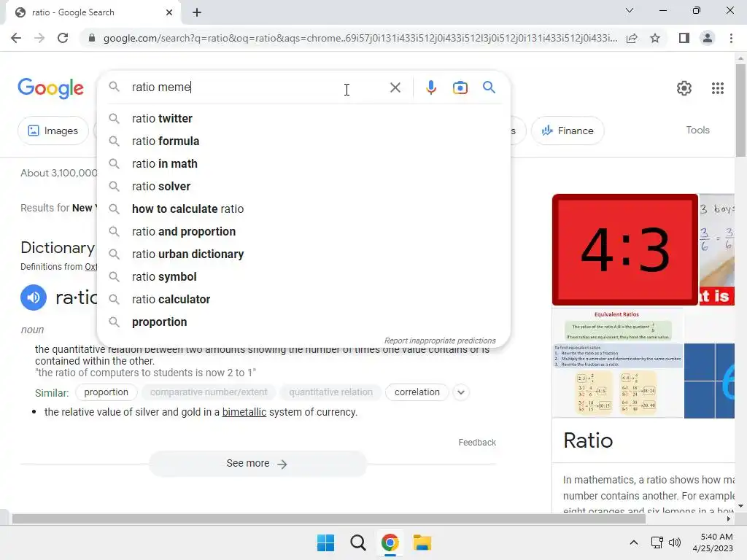Go forward with browser forward arrow

(39, 38)
